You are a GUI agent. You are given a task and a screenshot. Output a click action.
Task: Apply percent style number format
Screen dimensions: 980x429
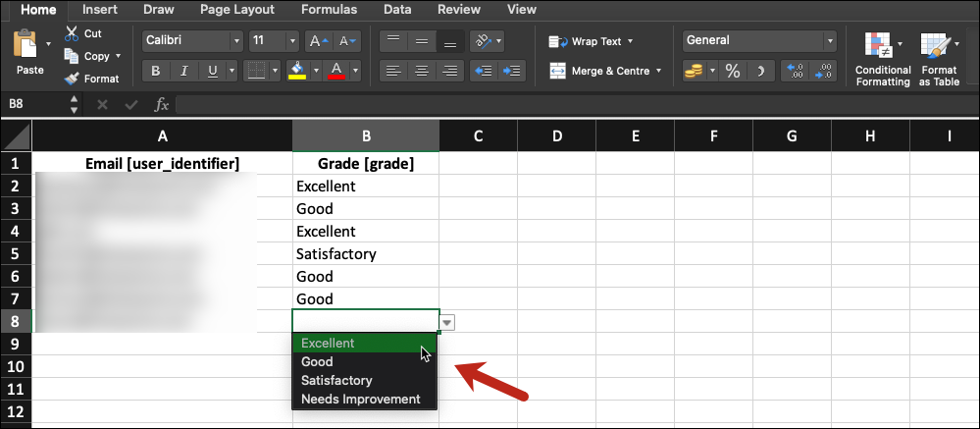(732, 71)
